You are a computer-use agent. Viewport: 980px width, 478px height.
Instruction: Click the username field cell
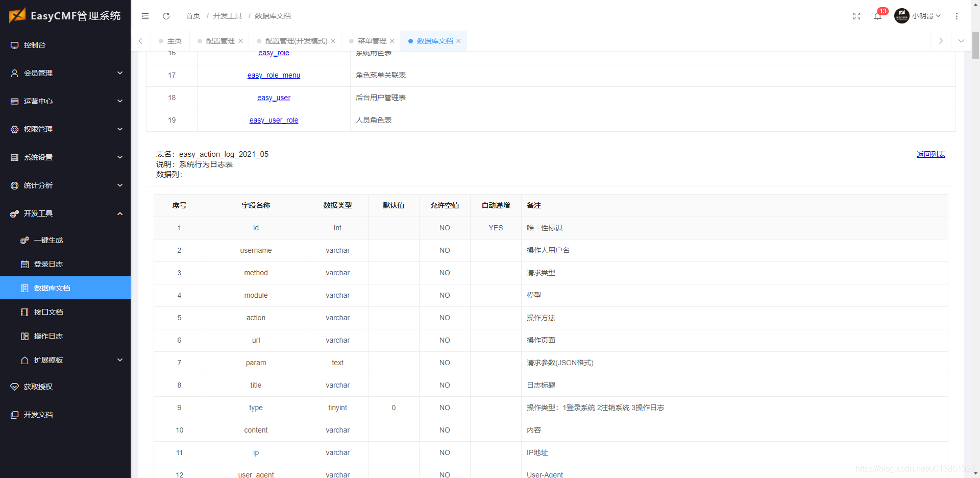[256, 250]
